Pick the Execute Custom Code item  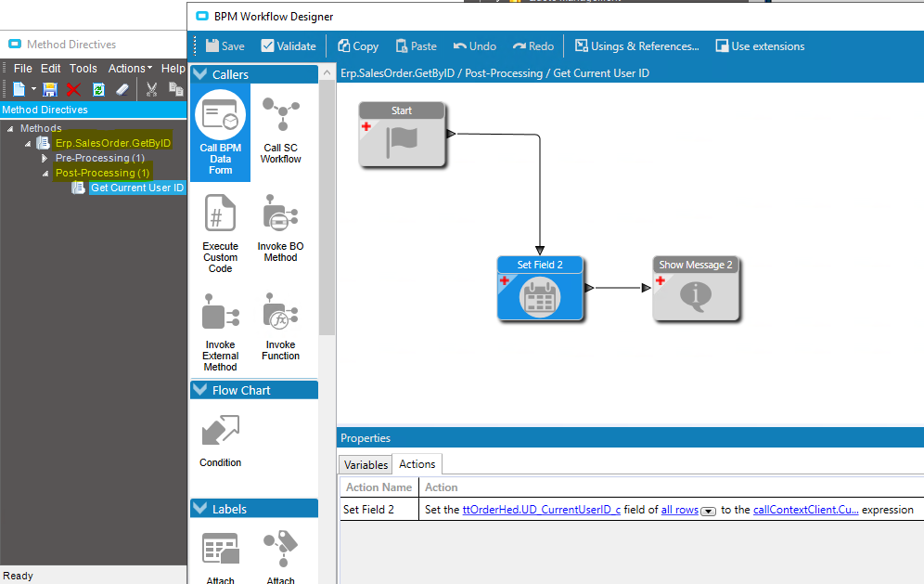(221, 234)
